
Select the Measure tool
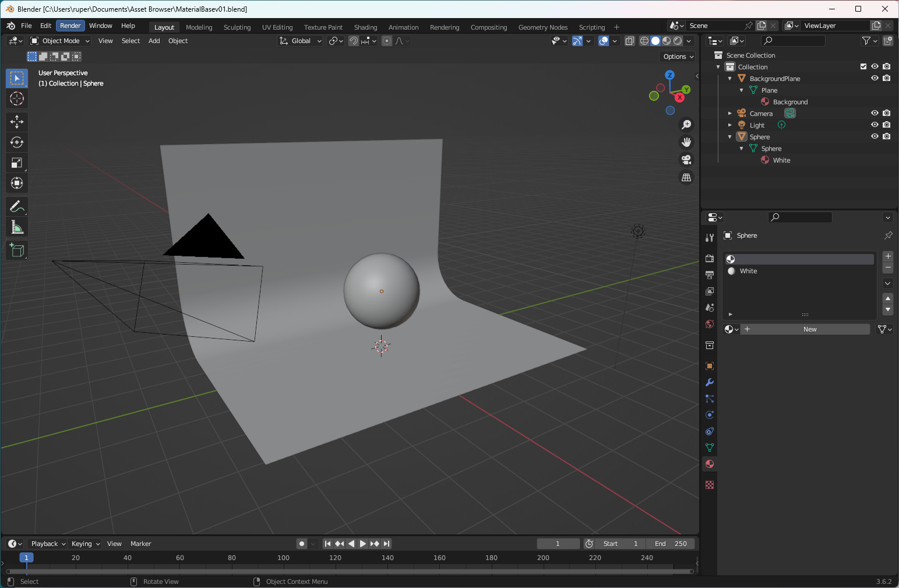17,227
